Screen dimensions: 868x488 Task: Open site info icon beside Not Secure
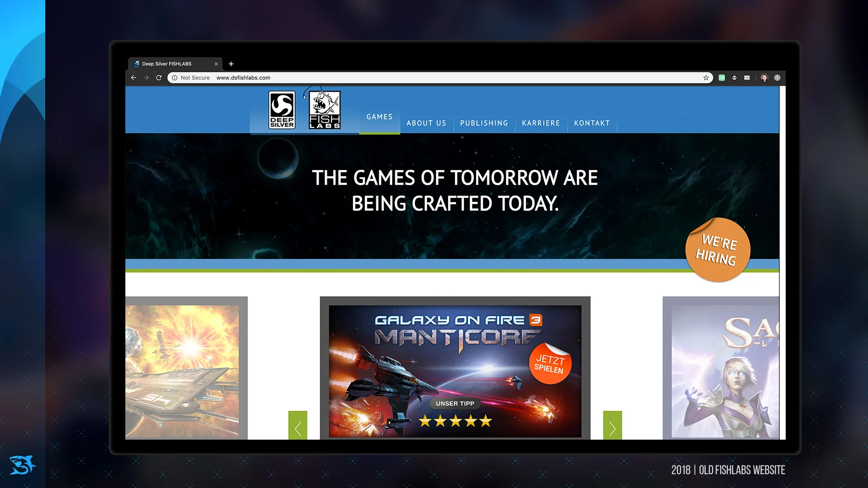175,78
